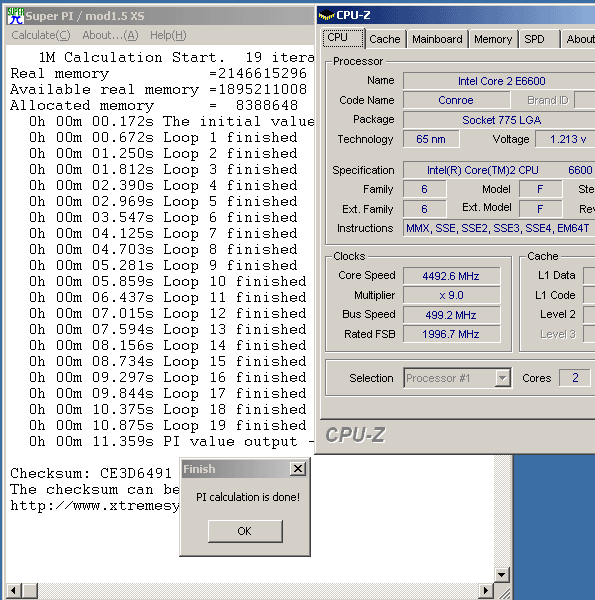Click the Ext. Model value field 'F'
595x600 pixels.
540,209
